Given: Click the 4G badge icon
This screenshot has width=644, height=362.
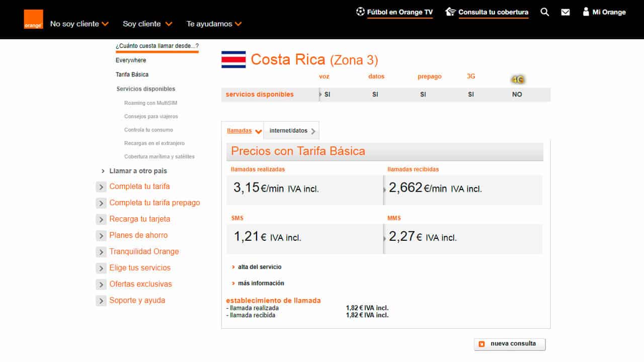Looking at the screenshot, I should [x=518, y=79].
